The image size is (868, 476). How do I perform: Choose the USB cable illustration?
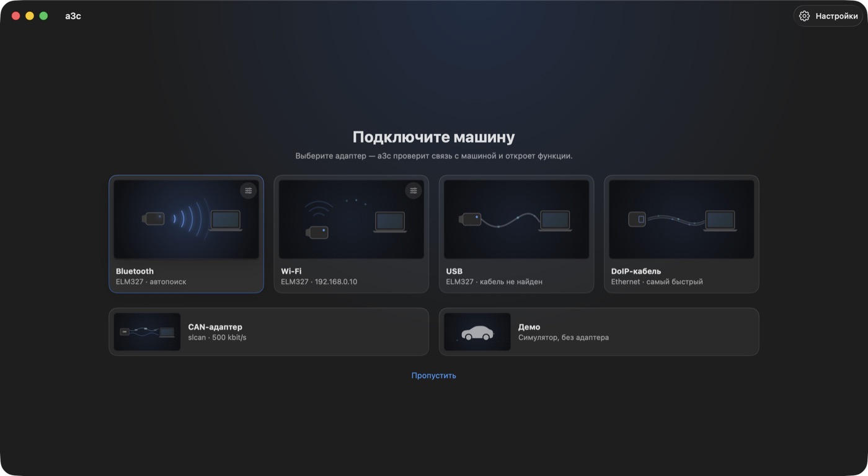tap(516, 219)
